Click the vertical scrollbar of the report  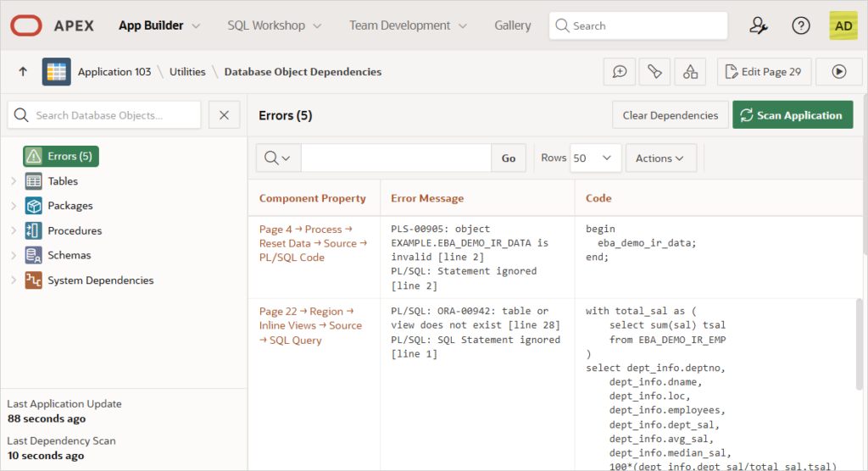(859, 344)
